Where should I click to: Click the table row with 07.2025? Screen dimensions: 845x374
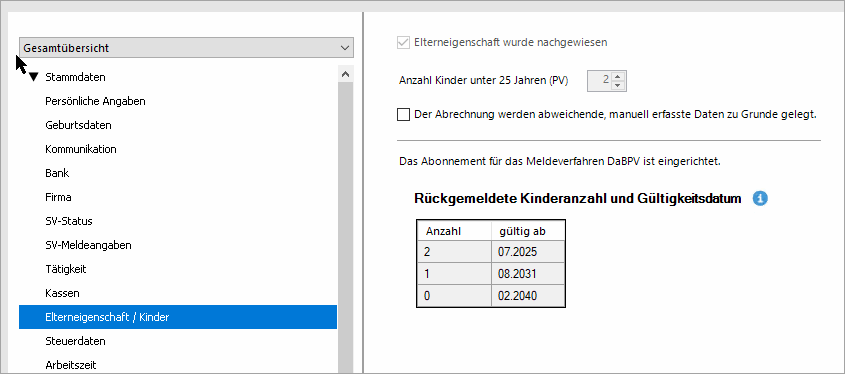coord(491,252)
